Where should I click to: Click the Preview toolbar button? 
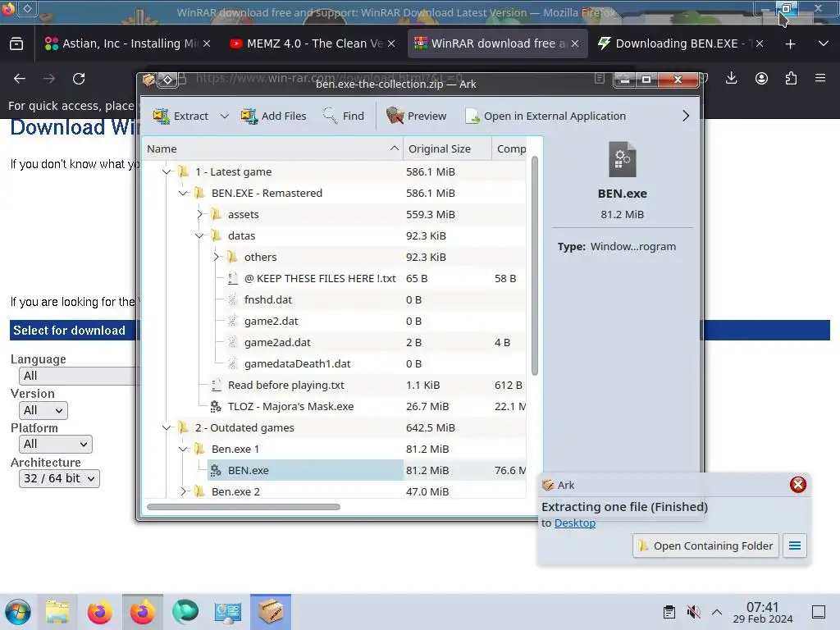tap(416, 116)
